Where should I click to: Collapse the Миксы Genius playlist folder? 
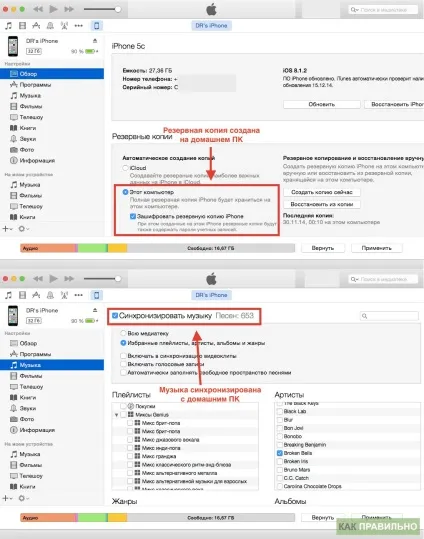click(x=117, y=415)
